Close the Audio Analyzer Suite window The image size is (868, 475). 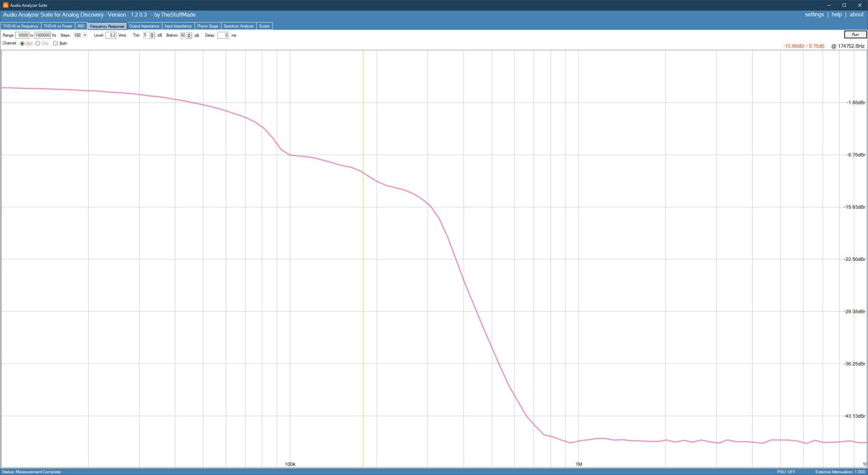coord(860,5)
